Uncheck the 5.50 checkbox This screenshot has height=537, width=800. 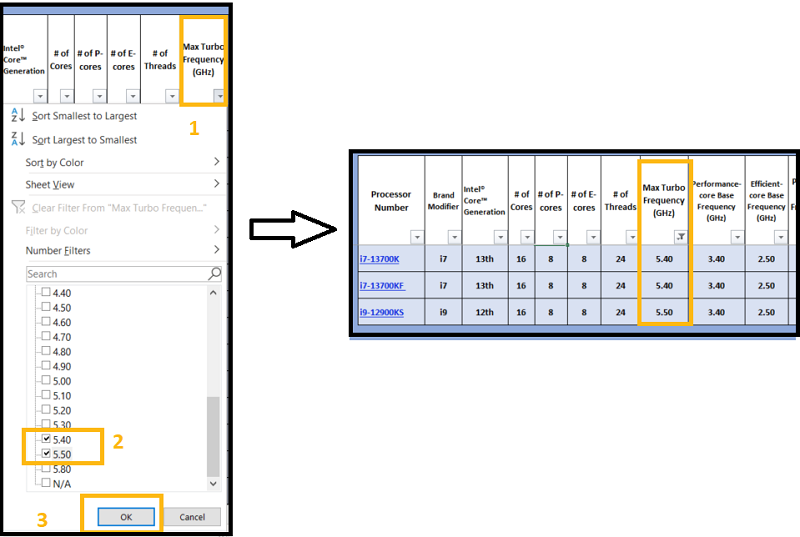pyautogui.click(x=46, y=454)
